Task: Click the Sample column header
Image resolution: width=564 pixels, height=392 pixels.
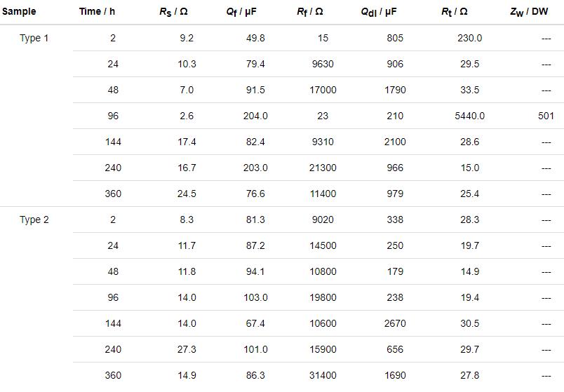Action: click(x=19, y=12)
